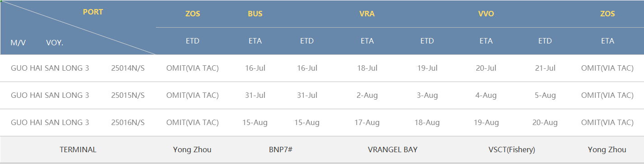Viewport: 644px width, 164px height.
Task: Click the 17-Aug VRA ETA cell
Action: pos(367,123)
